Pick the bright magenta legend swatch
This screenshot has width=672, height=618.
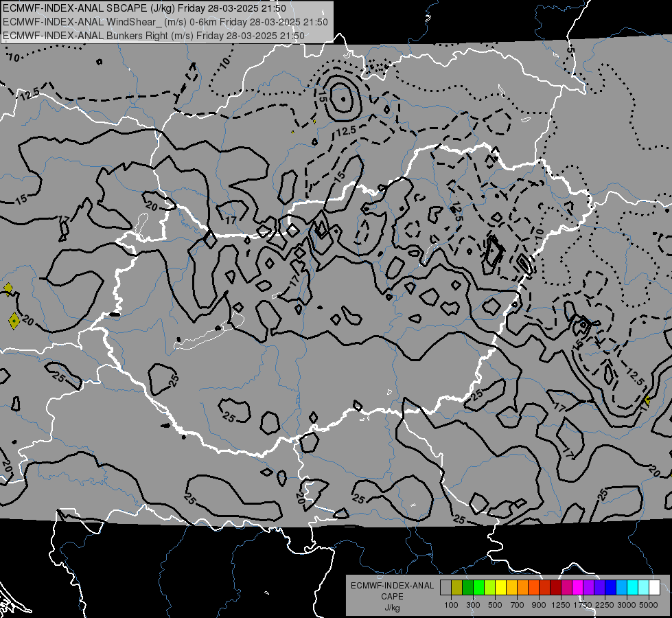[578, 588]
